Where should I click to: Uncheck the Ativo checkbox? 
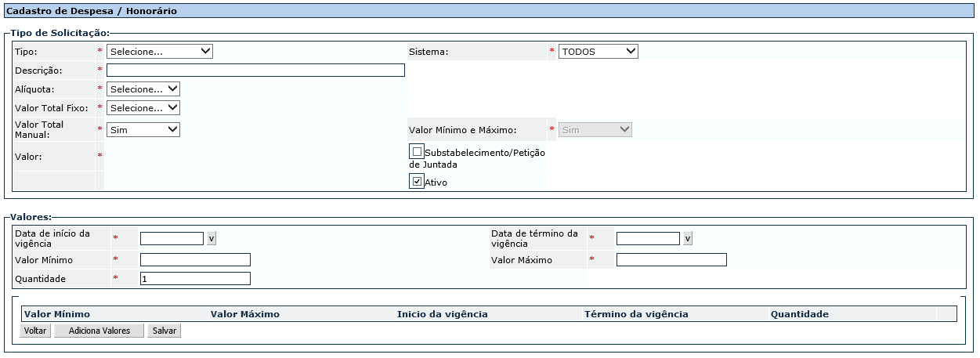coord(418,181)
